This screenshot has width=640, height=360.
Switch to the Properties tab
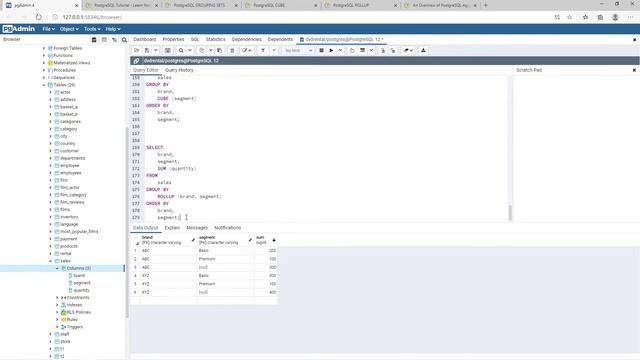pyautogui.click(x=173, y=39)
